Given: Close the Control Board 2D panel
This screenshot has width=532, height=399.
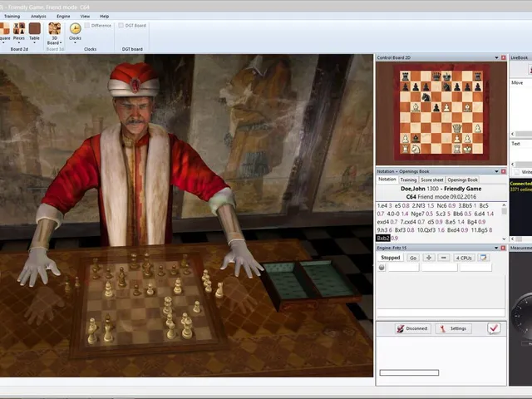Looking at the screenshot, I should coord(504,57).
